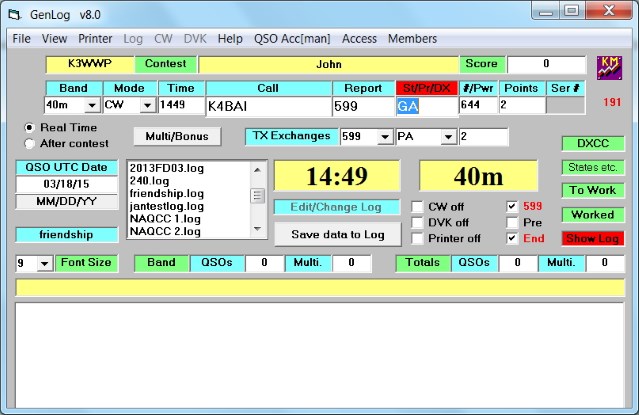Viewport: 639px width, 415px height.
Task: Select the After contest radio option
Action: tap(29, 143)
